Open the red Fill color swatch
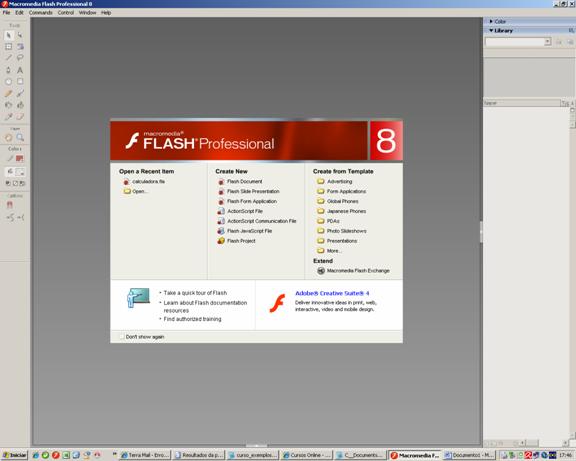Screen dimensions: 576x461 [19, 158]
